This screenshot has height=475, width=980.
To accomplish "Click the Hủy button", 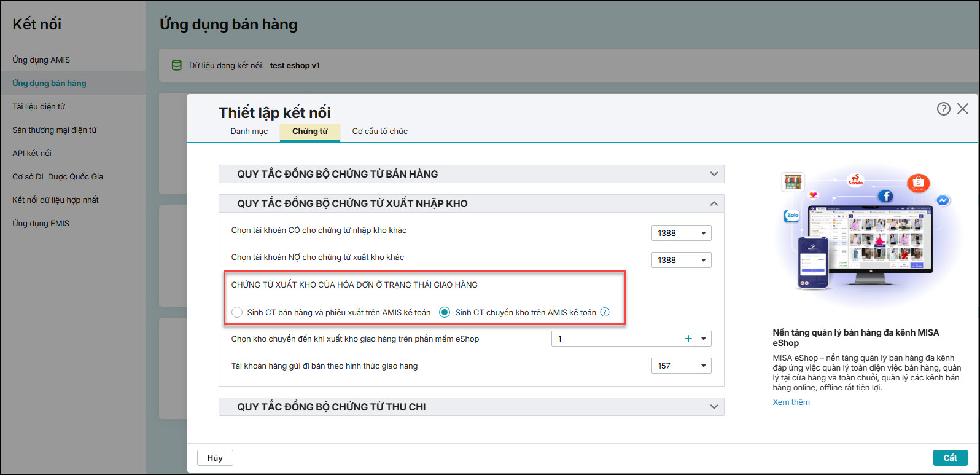I will (x=215, y=458).
